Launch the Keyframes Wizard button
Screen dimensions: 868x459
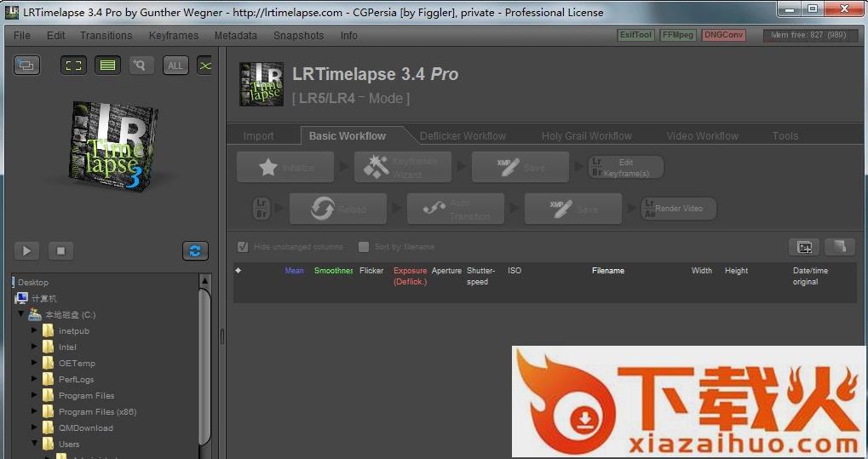click(402, 167)
